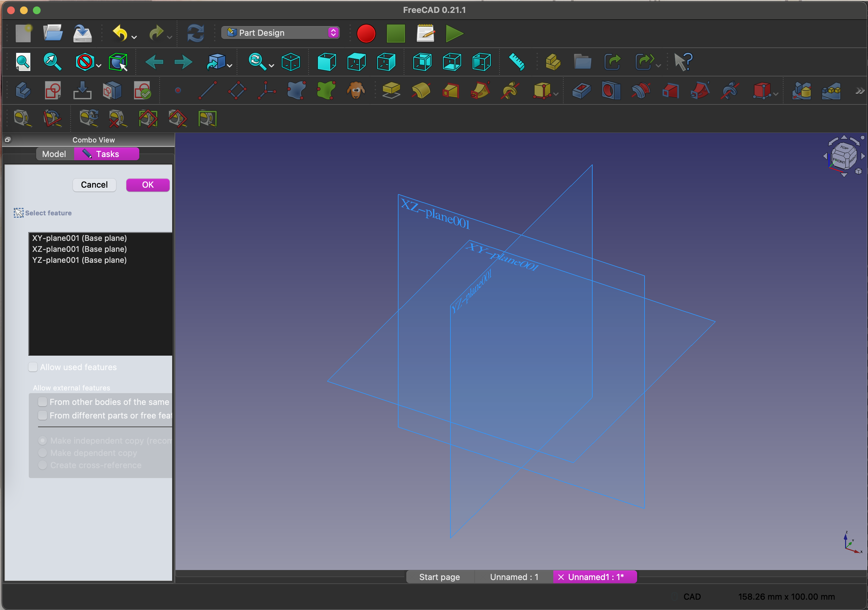Open the undo history dropdown arrow
Screen dimensions: 868x610
[x=134, y=37]
